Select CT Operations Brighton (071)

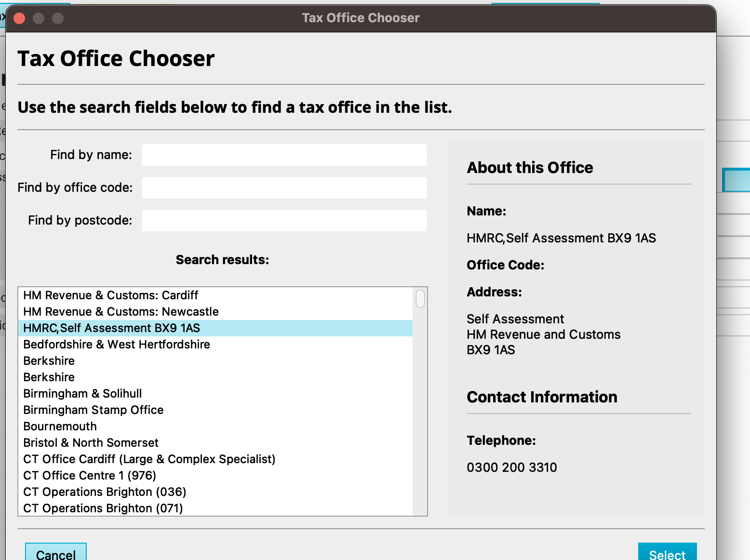pyautogui.click(x=103, y=508)
